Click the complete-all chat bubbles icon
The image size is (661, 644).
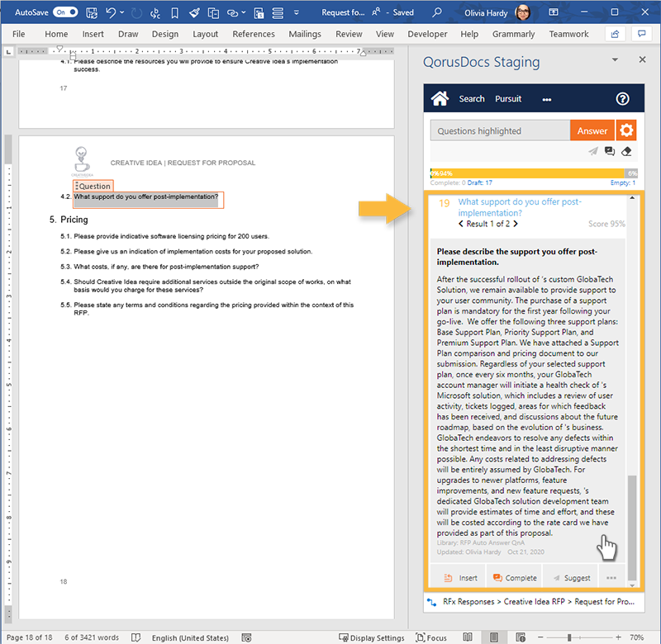(610, 151)
